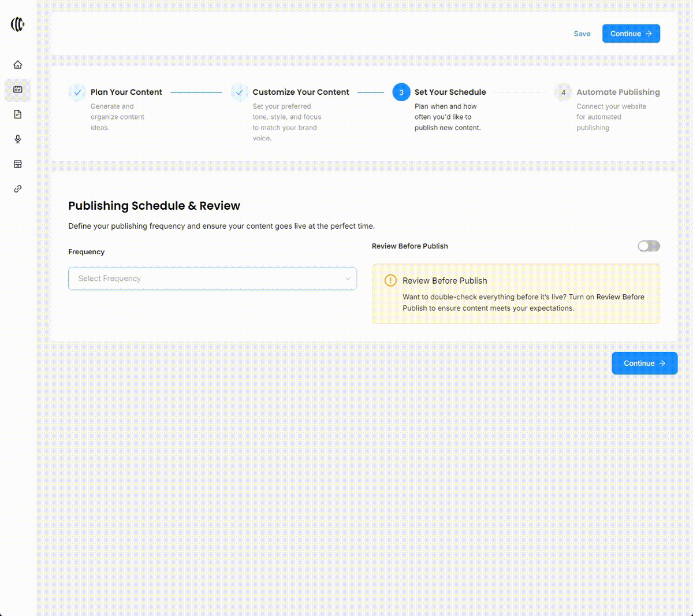Click the microphone icon in the sidebar

click(18, 139)
